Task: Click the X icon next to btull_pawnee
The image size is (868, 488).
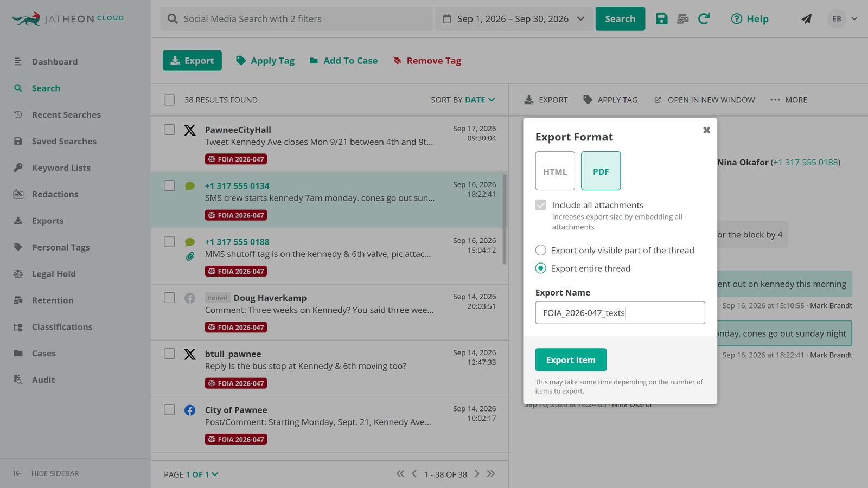Action: coord(190,354)
